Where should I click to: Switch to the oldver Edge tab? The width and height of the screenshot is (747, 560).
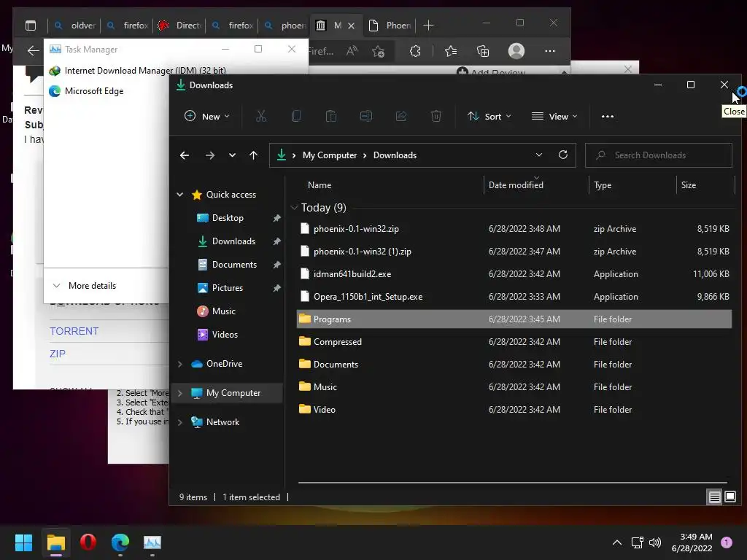coord(75,26)
